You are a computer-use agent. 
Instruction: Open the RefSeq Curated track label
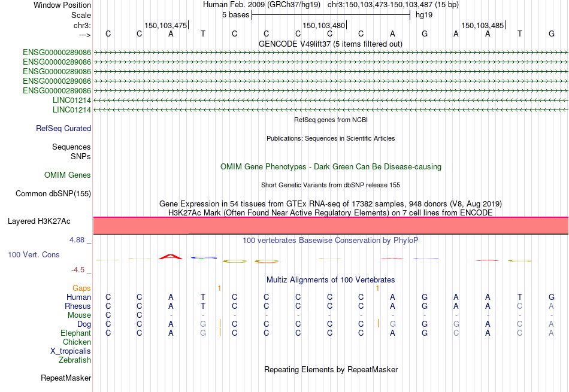tap(63, 128)
